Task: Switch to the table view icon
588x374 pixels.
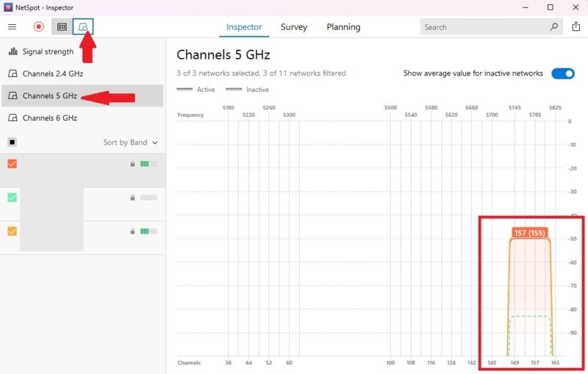Action: click(x=62, y=27)
